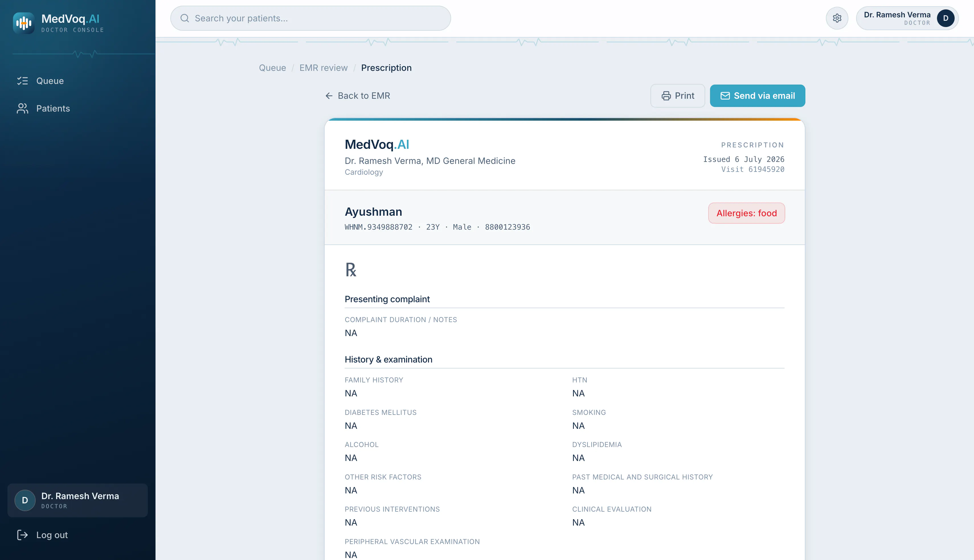Viewport: 974px width, 560px height.
Task: Open the Patients menu in sidebar
Action: [78, 108]
